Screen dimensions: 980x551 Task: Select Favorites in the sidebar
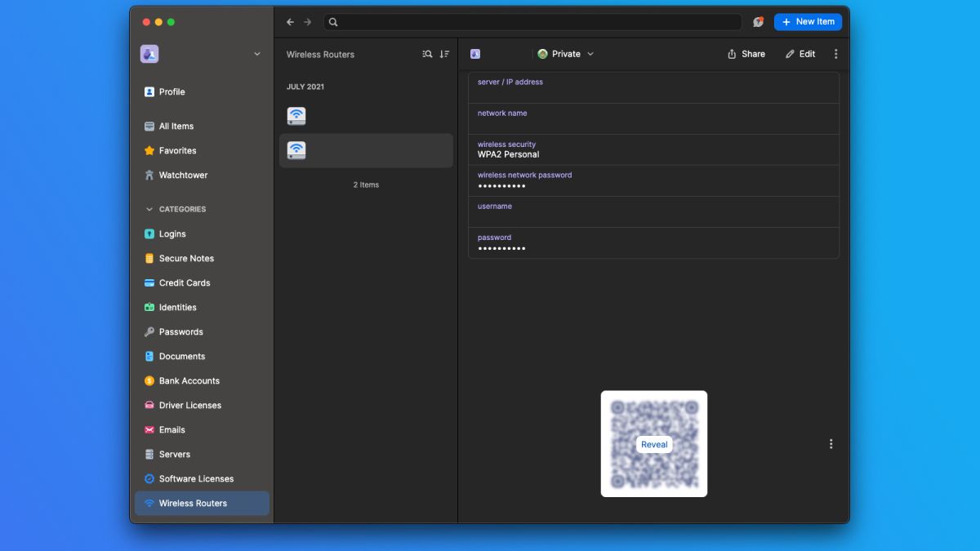pos(177,150)
